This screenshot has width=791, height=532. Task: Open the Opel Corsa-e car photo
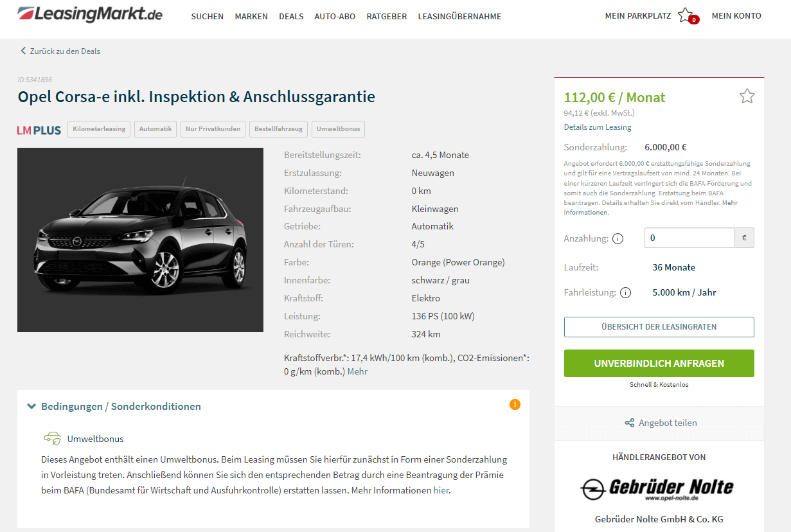click(x=140, y=240)
